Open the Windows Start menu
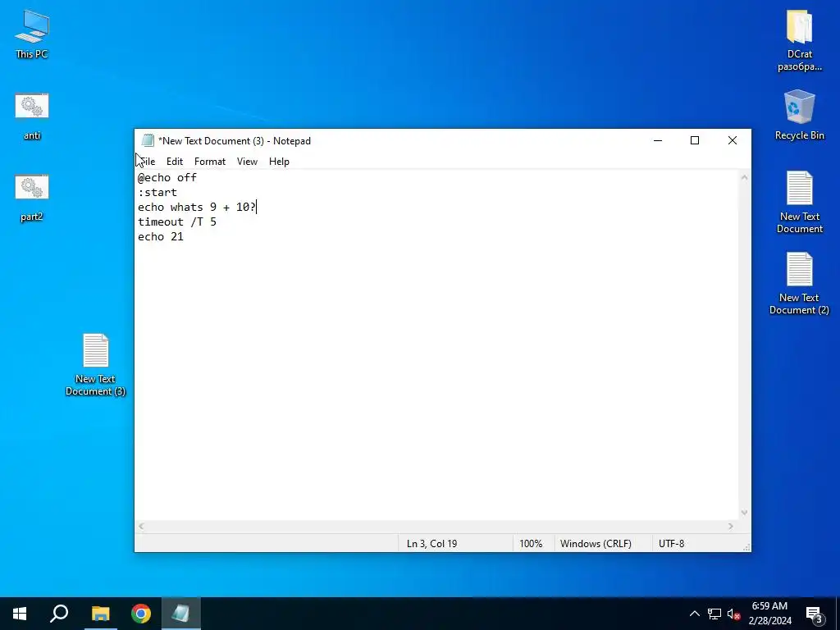Screen dimensions: 840x630 pos(20,614)
